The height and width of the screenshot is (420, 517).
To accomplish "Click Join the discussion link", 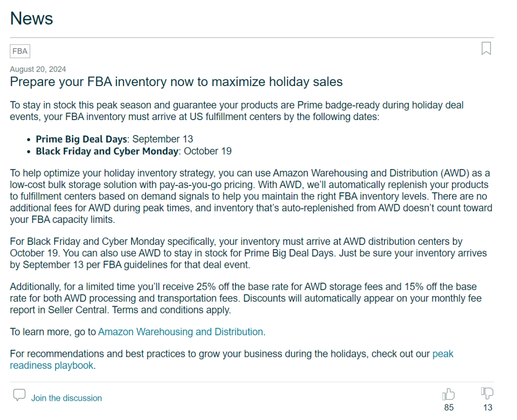I will [67, 398].
